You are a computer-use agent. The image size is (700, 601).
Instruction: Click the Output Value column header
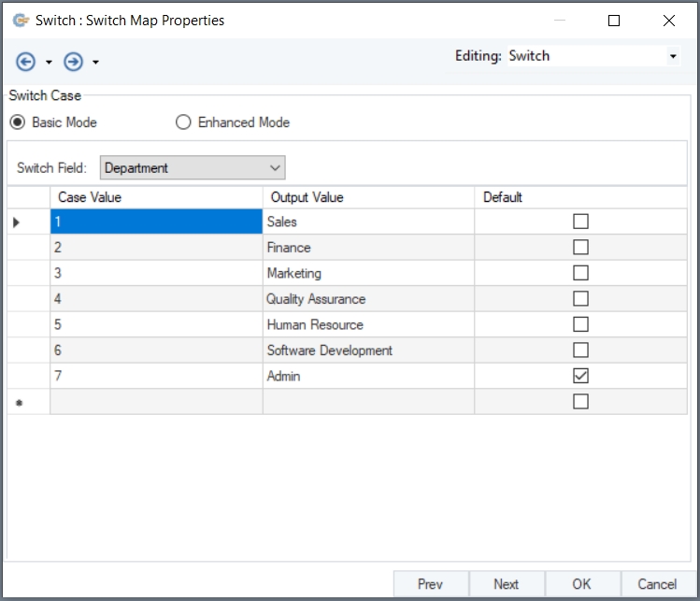click(368, 197)
